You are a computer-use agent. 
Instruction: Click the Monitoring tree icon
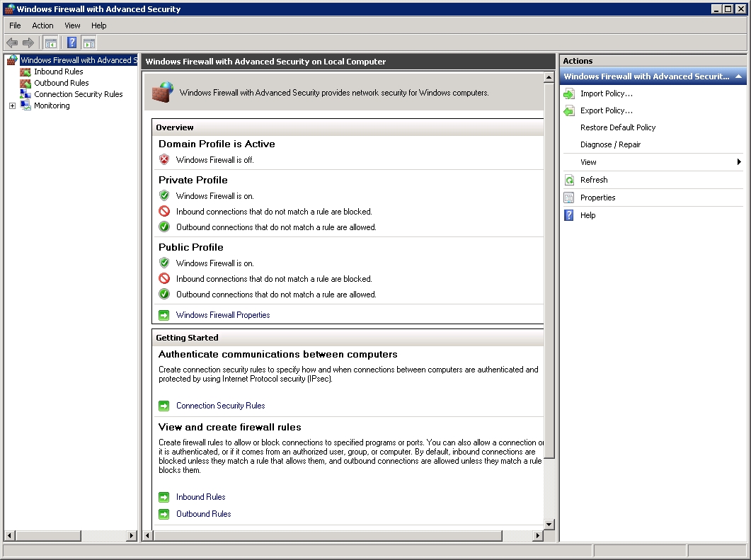(25, 106)
